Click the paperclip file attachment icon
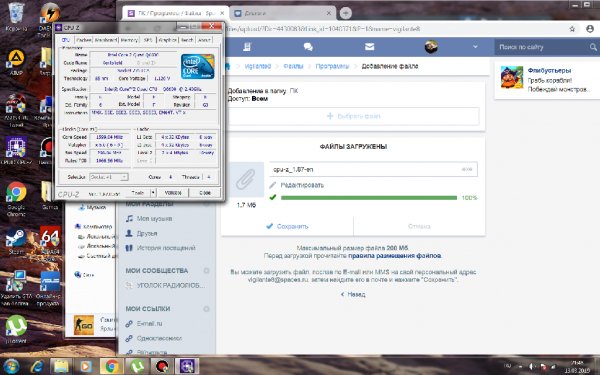The image size is (600, 375). (246, 179)
